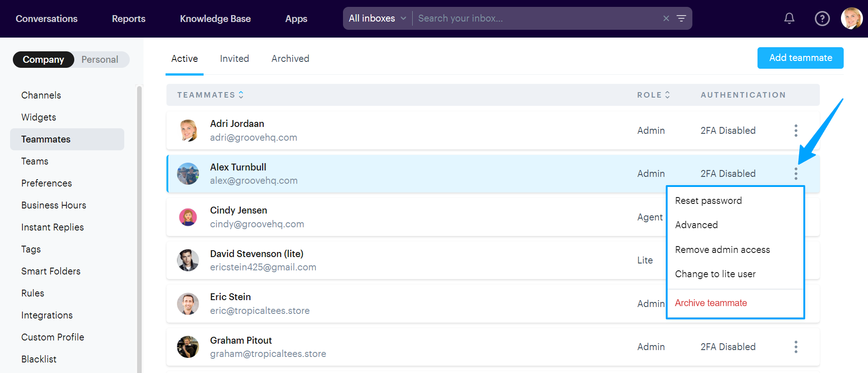Expand the All inboxes dropdown
The height and width of the screenshot is (373, 868).
pyautogui.click(x=377, y=18)
